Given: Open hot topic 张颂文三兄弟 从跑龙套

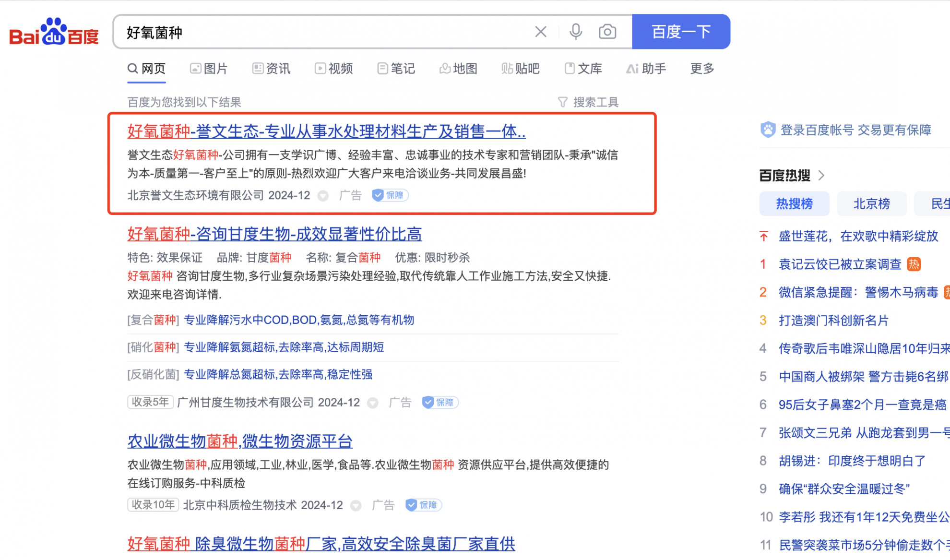Looking at the screenshot, I should click(x=864, y=433).
